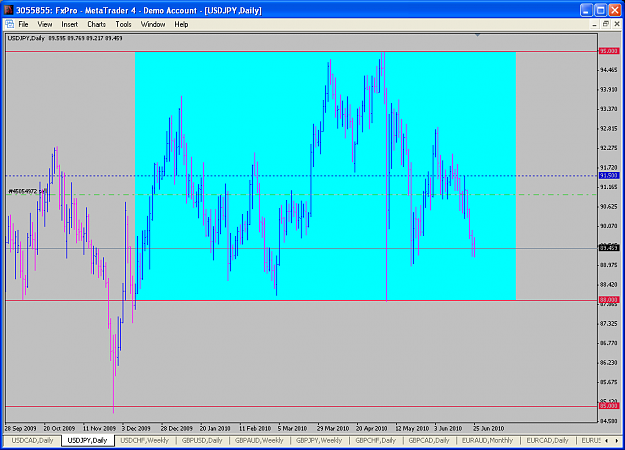625x450 pixels.
Task: Select the USDJPY,Daily chart tab
Action: [x=87, y=440]
